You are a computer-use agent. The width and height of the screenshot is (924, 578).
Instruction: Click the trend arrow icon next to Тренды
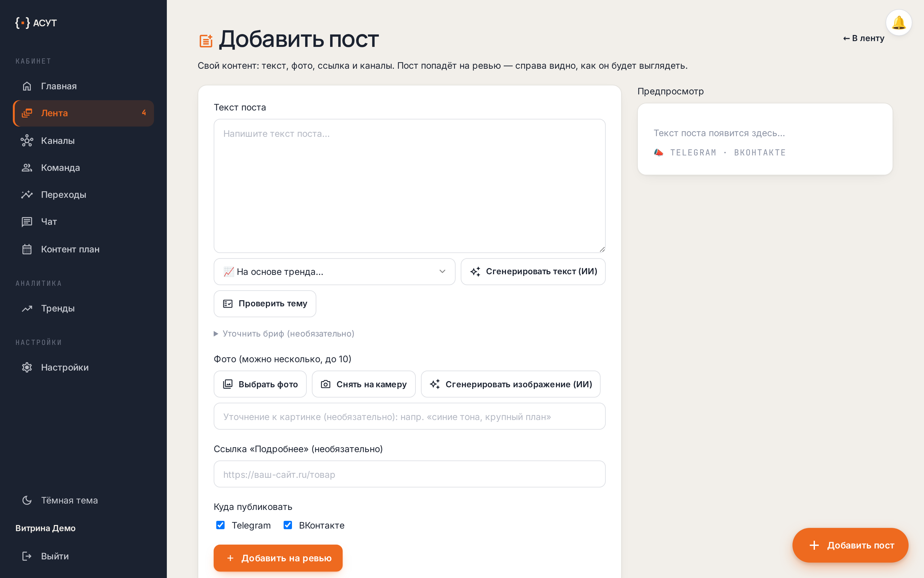(x=27, y=309)
